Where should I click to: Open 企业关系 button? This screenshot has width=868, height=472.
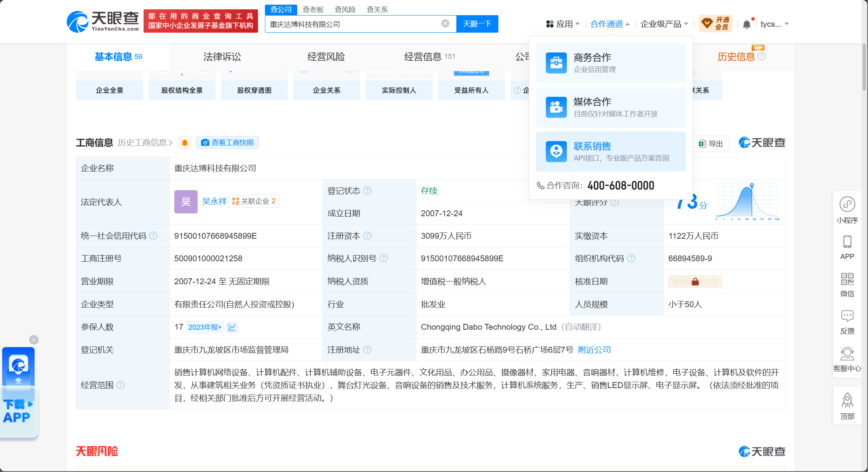coord(326,90)
